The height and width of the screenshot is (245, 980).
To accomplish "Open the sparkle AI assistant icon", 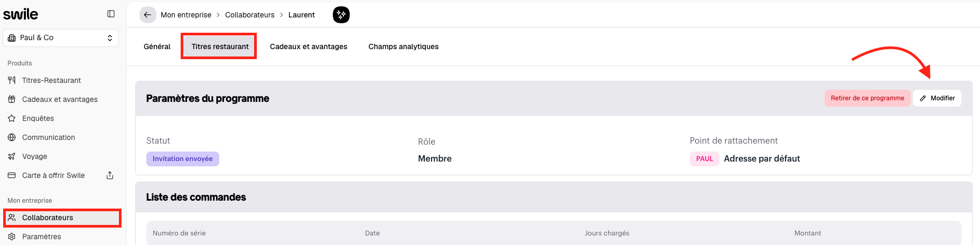I will pyautogui.click(x=341, y=15).
